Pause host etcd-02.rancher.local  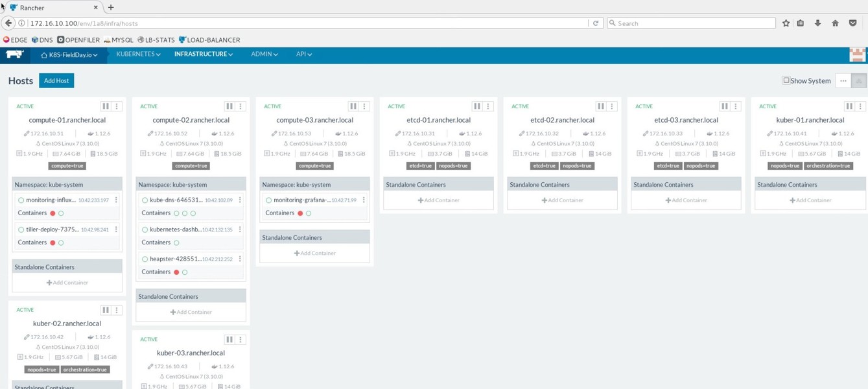point(601,106)
